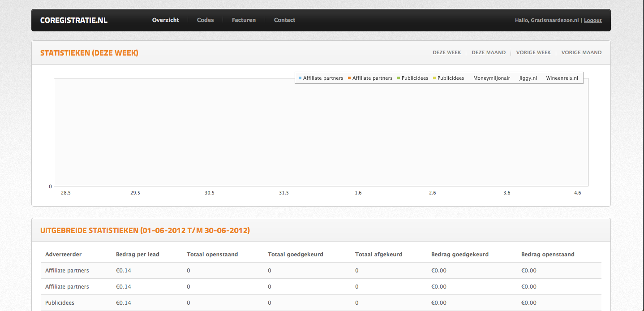Click the 31.5 date label on the chart axis
The image size is (644, 311).
284,193
